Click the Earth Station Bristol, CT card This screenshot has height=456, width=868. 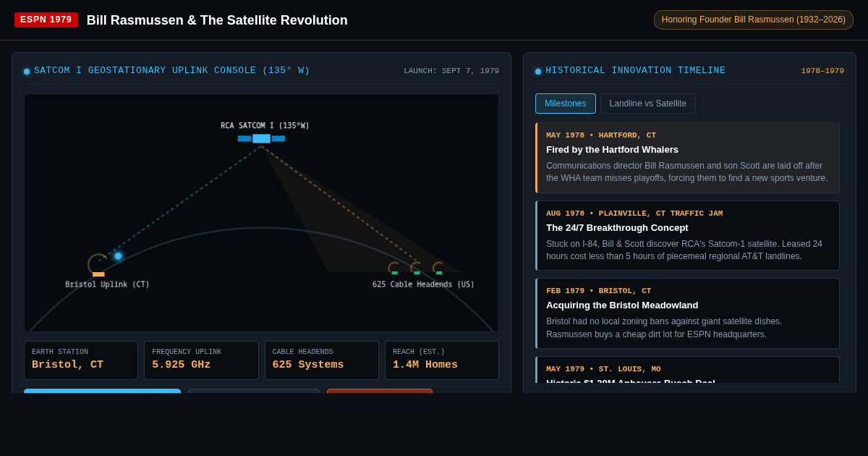81,360
